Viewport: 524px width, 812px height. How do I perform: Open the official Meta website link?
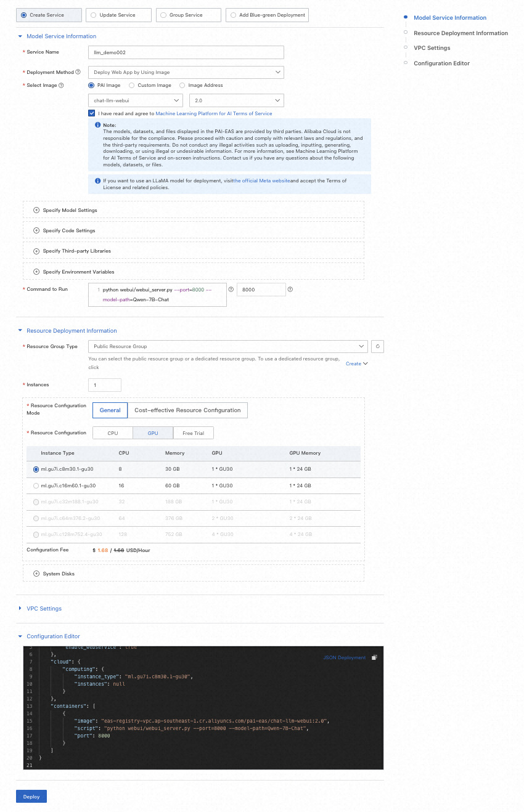click(261, 181)
